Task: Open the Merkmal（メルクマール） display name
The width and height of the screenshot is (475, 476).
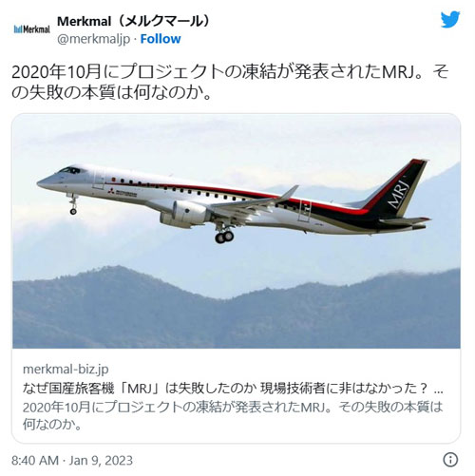Action: (x=133, y=22)
